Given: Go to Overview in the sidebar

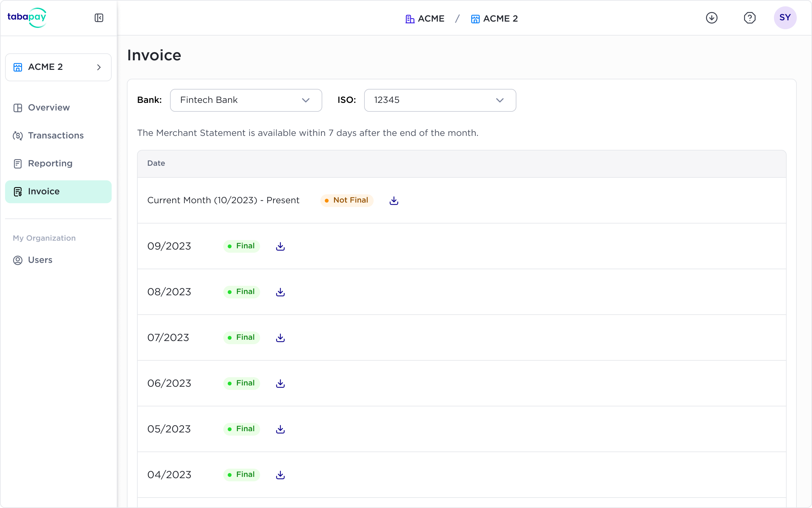Looking at the screenshot, I should coord(58,108).
